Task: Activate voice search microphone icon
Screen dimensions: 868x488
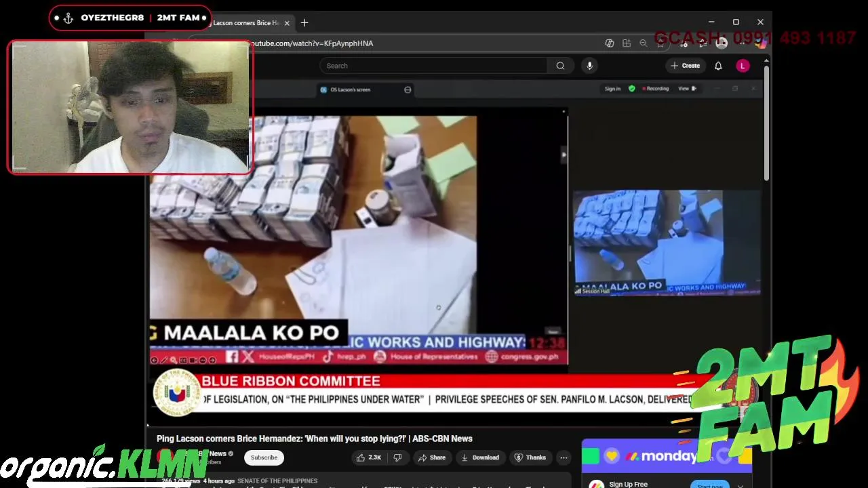Action: tap(589, 66)
